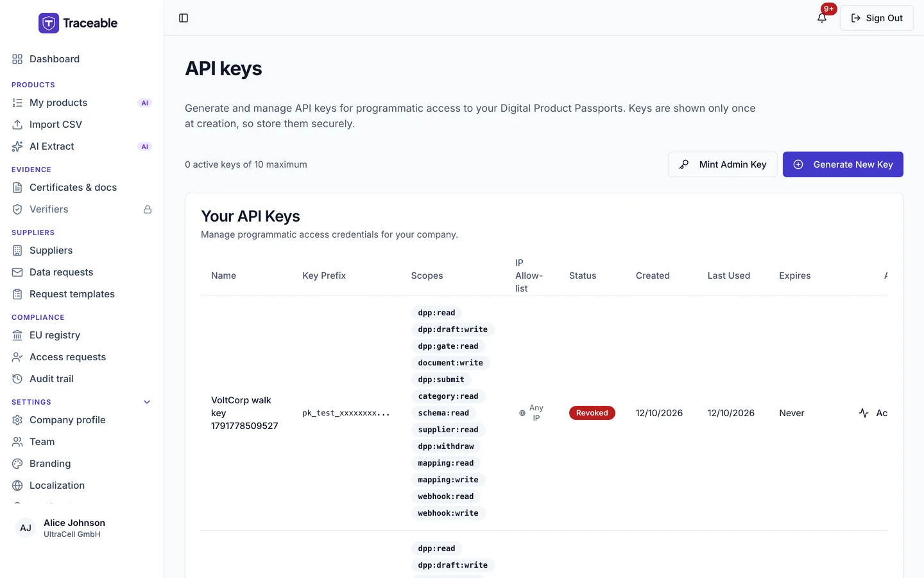This screenshot has height=578, width=924.
Task: Toggle the sidebar panel icon
Action: (x=184, y=18)
